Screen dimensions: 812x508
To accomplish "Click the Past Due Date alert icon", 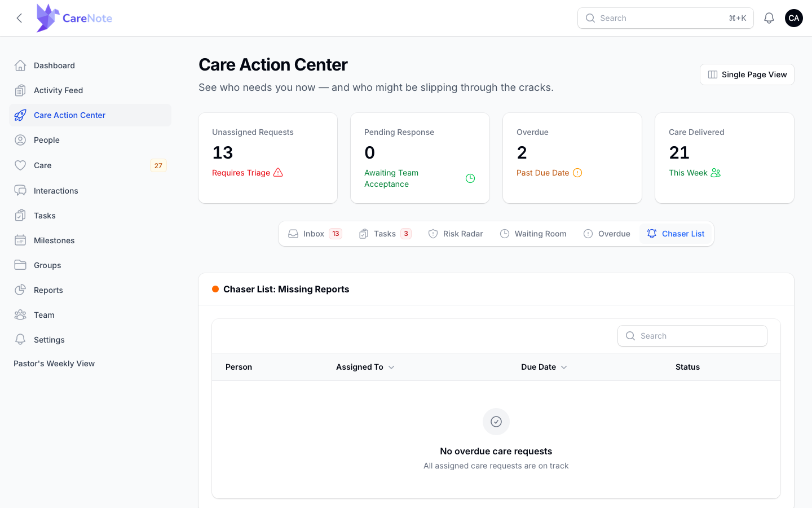I will point(577,173).
